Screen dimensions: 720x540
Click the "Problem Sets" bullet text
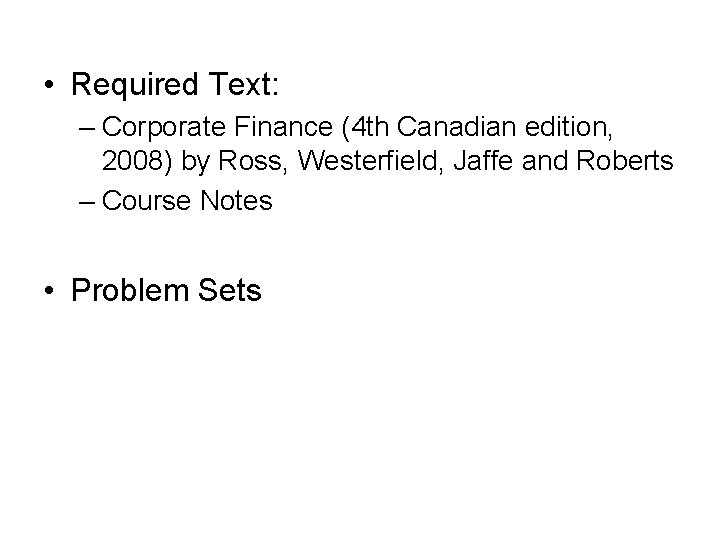166,291
